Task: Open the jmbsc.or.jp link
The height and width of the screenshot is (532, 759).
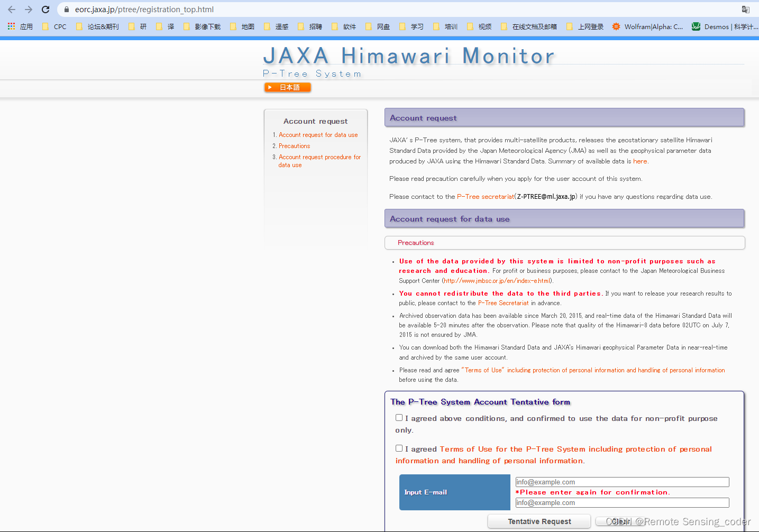Action: click(497, 281)
